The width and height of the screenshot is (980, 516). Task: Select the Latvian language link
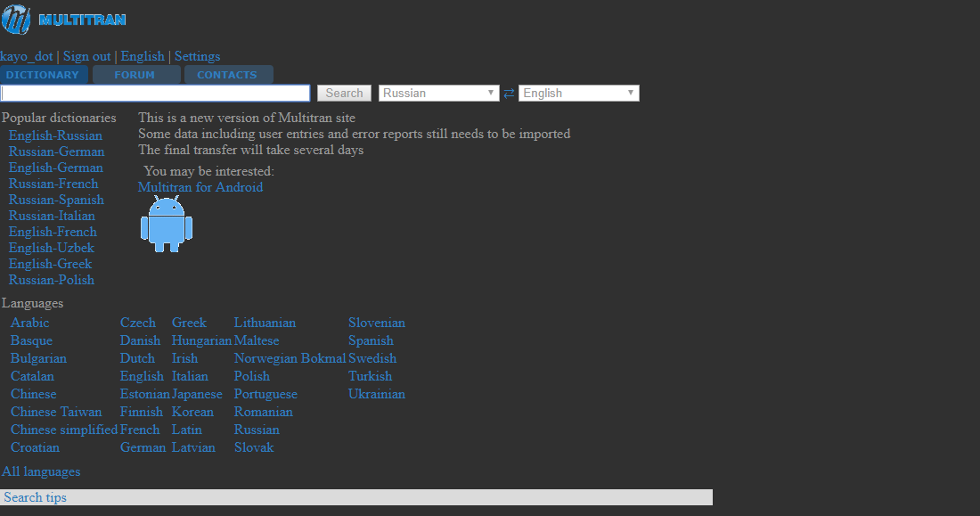point(193,448)
